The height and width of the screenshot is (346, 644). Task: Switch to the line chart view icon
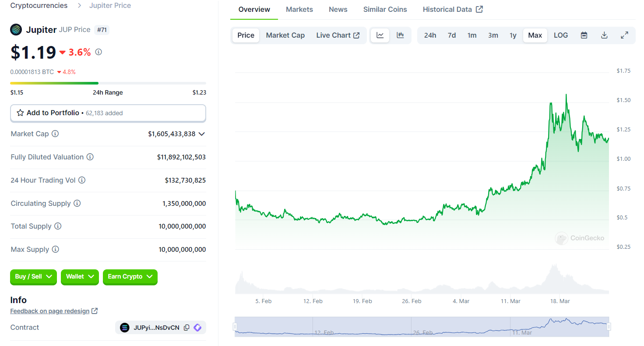tap(380, 35)
